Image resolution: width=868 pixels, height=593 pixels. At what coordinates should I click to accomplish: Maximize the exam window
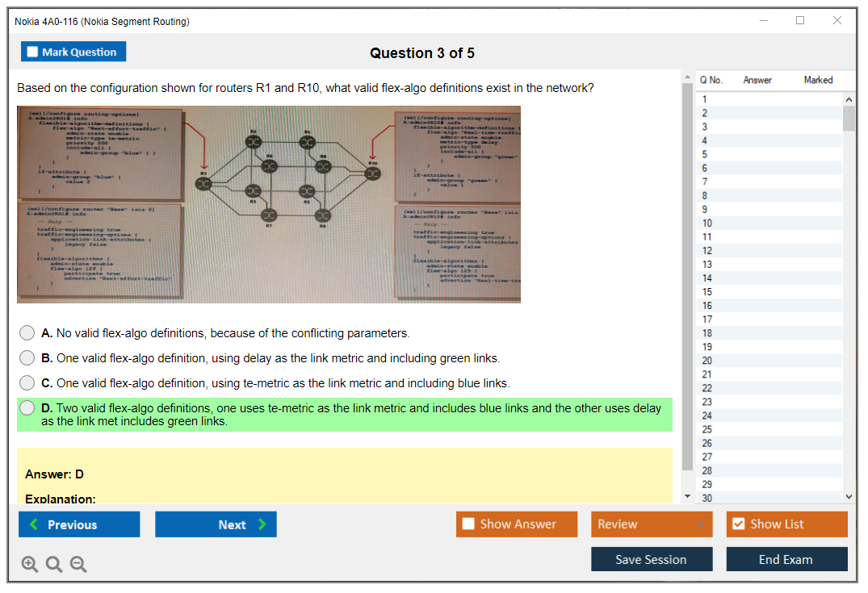pyautogui.click(x=799, y=21)
